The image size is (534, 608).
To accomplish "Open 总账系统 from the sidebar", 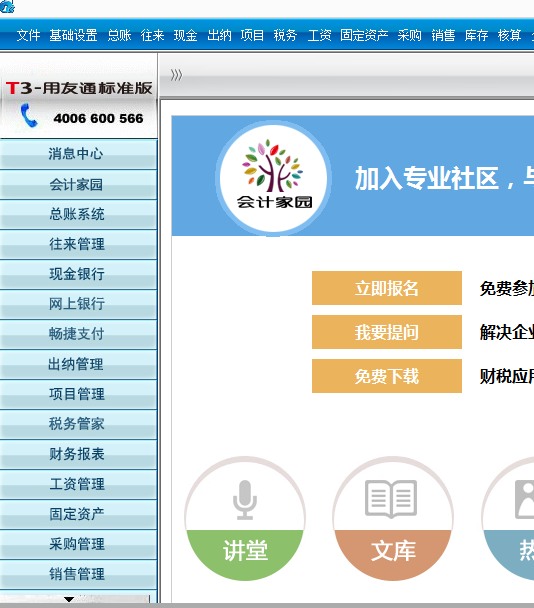I will 78,214.
